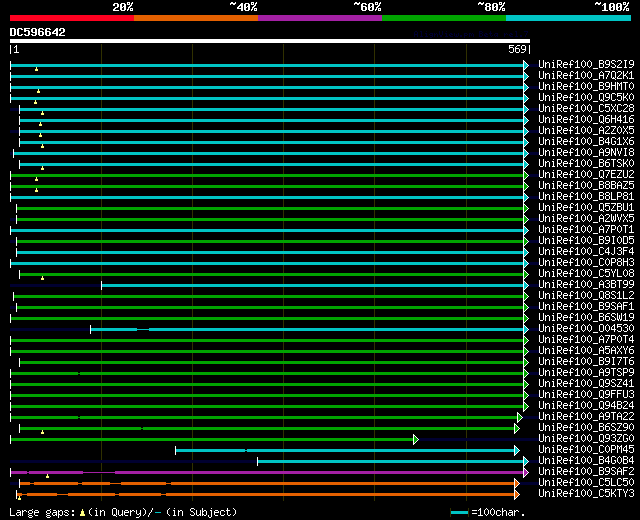Select the UniRef100_C5XC28 label

[586, 108]
